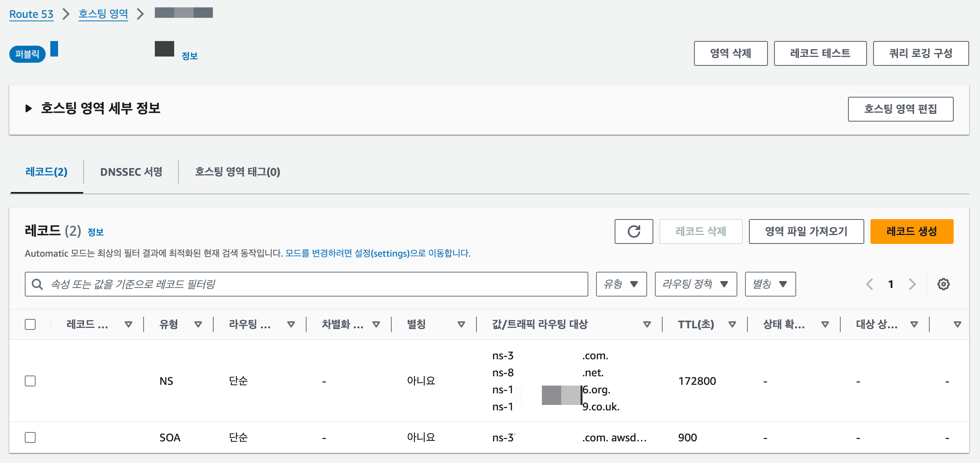
Task: Click the refresh records icon button
Action: [634, 231]
